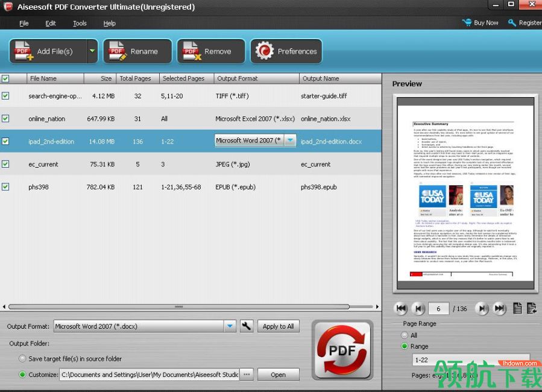Uncheck the search-engine-op... file checkbox
This screenshot has width=542, height=392.
point(5,96)
